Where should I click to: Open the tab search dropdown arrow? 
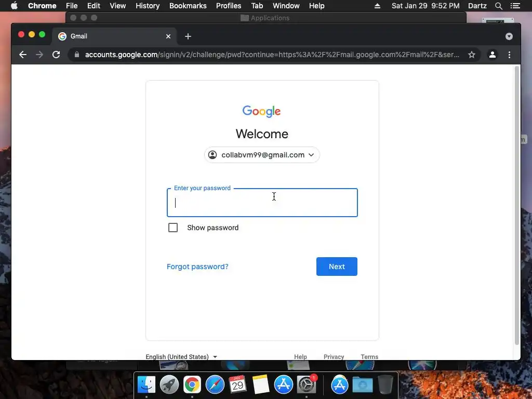509,36
